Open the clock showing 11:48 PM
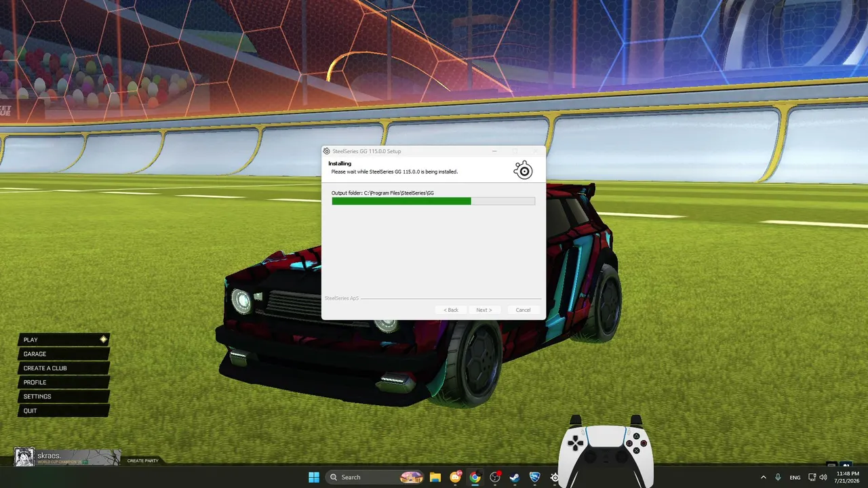The image size is (868, 488). point(848,477)
